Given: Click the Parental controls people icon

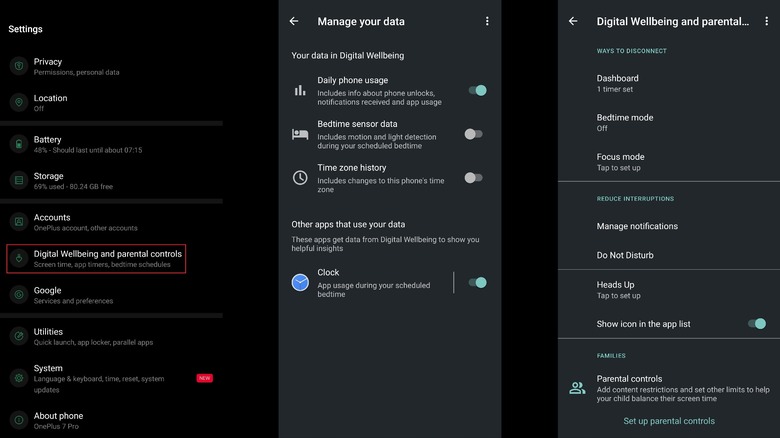Looking at the screenshot, I should click(x=577, y=388).
